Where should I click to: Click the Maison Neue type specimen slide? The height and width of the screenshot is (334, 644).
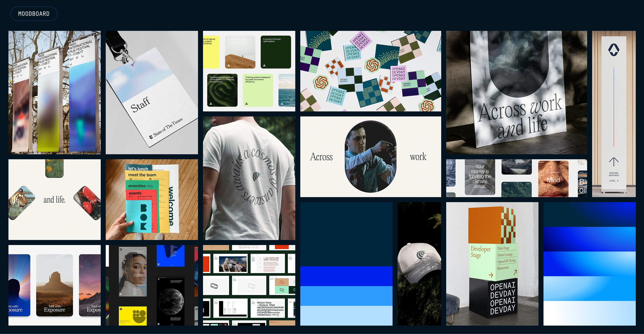[268, 308]
